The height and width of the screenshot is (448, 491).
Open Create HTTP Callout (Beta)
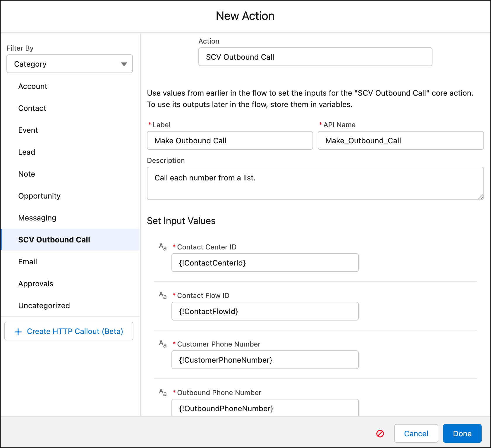[69, 331]
